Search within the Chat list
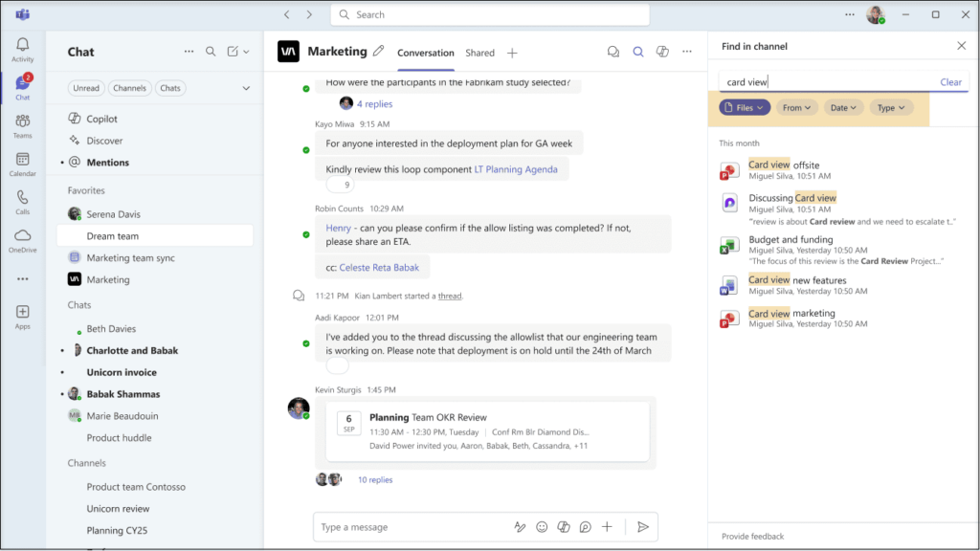 [x=211, y=52]
